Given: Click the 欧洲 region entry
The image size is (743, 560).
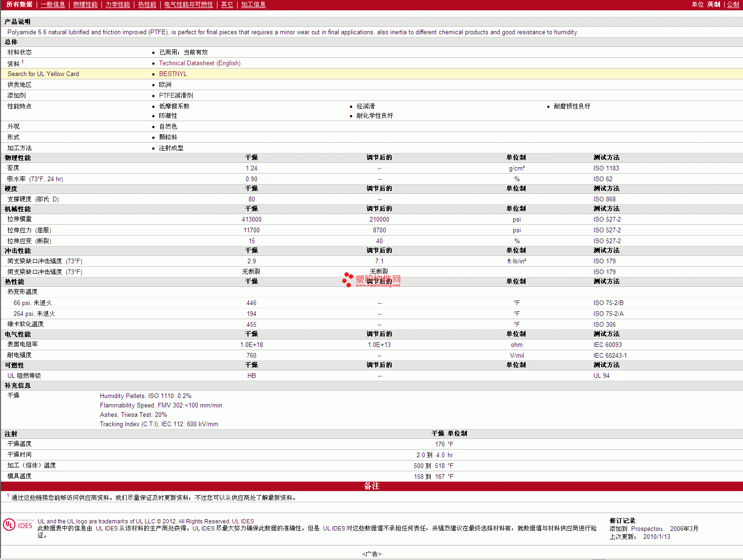Looking at the screenshot, I should coord(165,84).
